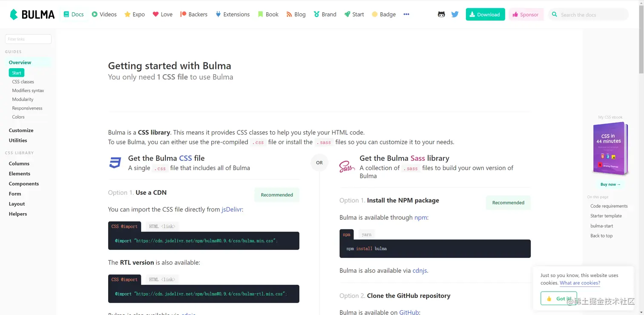The width and height of the screenshot is (644, 315).
Task: Click the search magnifier icon
Action: (554, 14)
